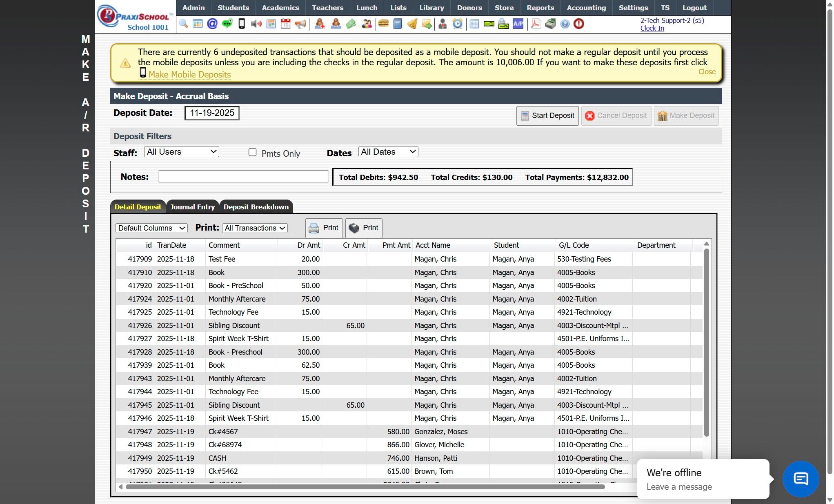Click the megaphone announcements icon

[x=300, y=24]
